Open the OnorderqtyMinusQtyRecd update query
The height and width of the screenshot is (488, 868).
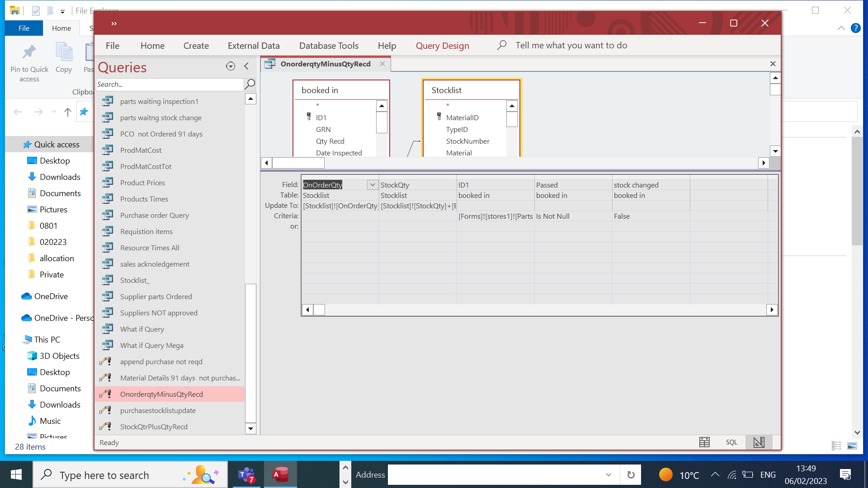pyautogui.click(x=161, y=394)
